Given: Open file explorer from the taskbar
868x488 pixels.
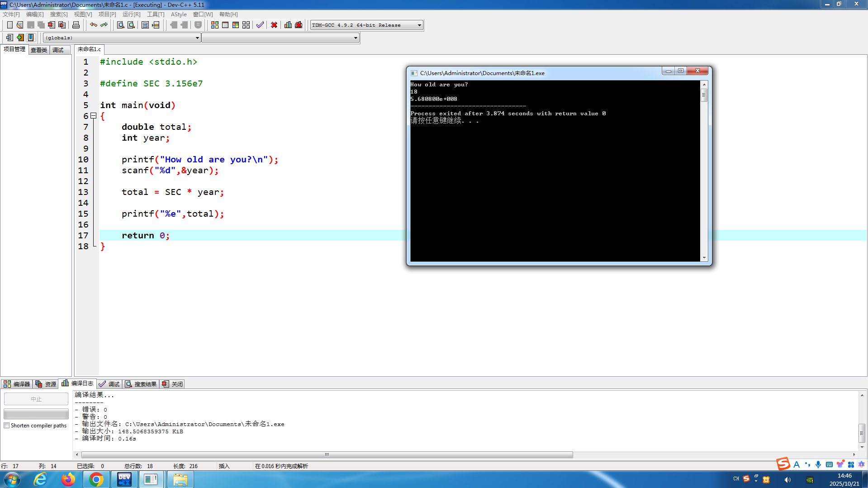Looking at the screenshot, I should coord(180,479).
